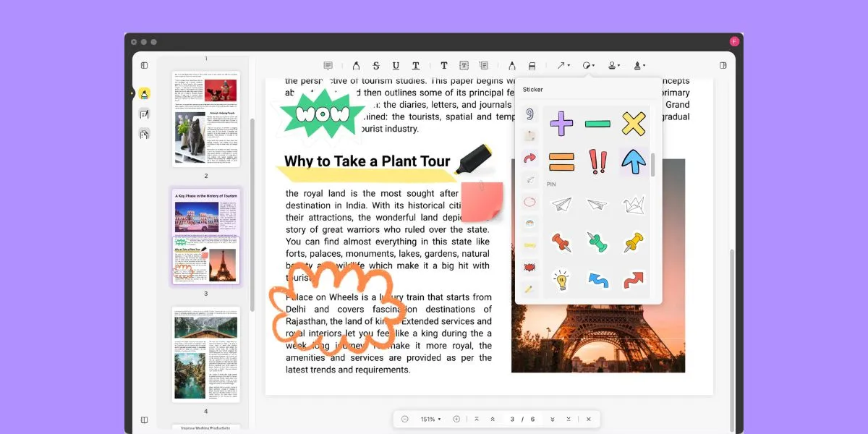Screen dimensions: 868x434
Task: Toggle the left thumbnail panel
Action: click(144, 66)
